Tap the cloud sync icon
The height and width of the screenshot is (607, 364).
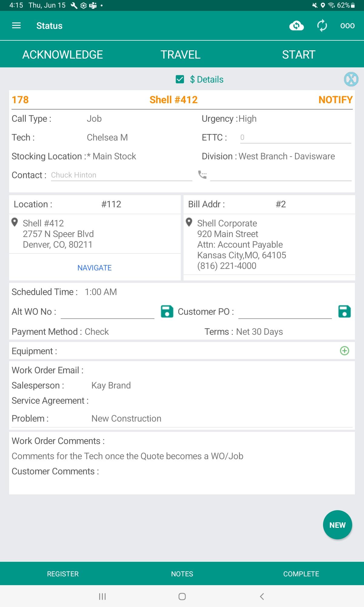pyautogui.click(x=296, y=26)
